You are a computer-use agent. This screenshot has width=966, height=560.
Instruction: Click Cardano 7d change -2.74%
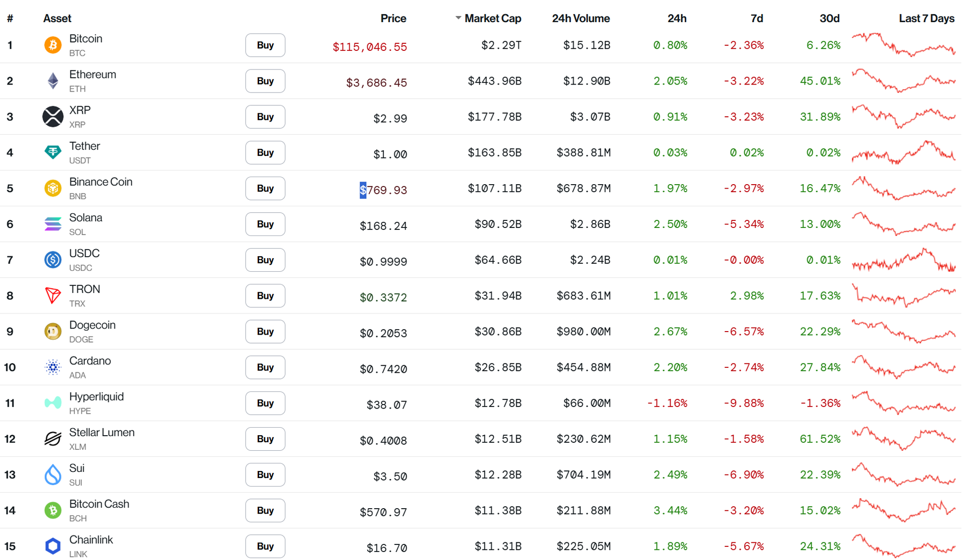[x=744, y=367]
